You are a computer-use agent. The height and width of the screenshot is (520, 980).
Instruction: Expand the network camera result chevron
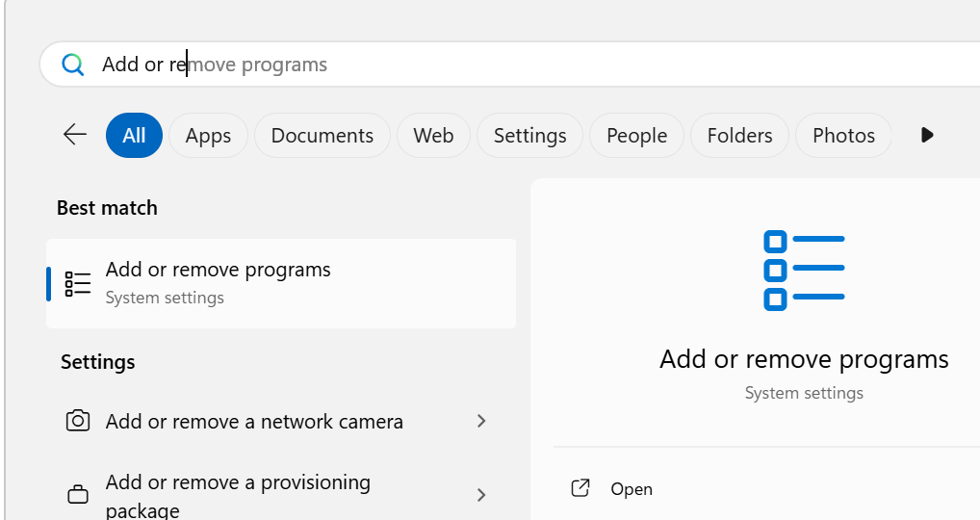click(481, 421)
